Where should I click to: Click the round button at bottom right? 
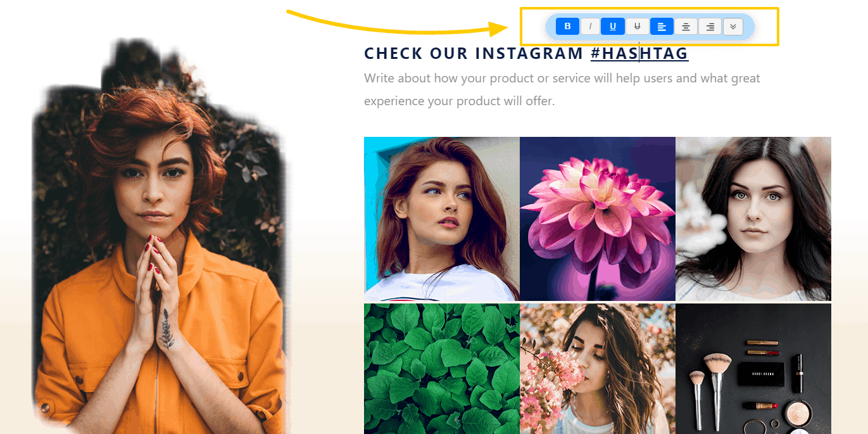(799, 431)
